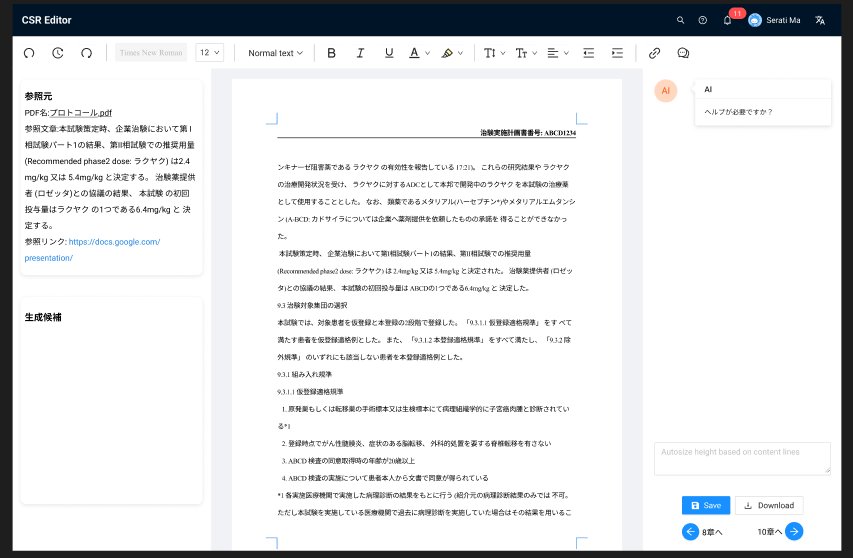Toggle underline formatting
The height and width of the screenshot is (558, 853).
pos(389,53)
